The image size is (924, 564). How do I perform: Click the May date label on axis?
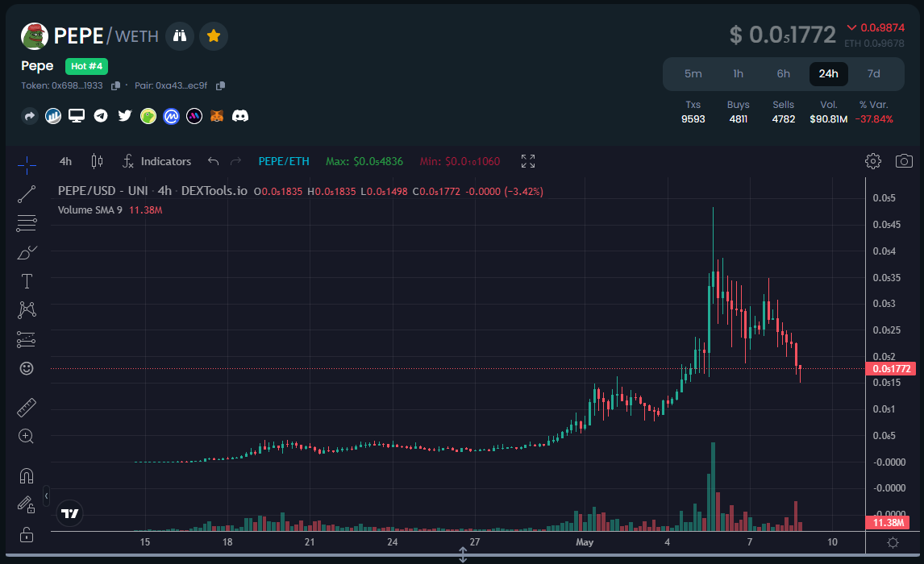click(x=585, y=542)
